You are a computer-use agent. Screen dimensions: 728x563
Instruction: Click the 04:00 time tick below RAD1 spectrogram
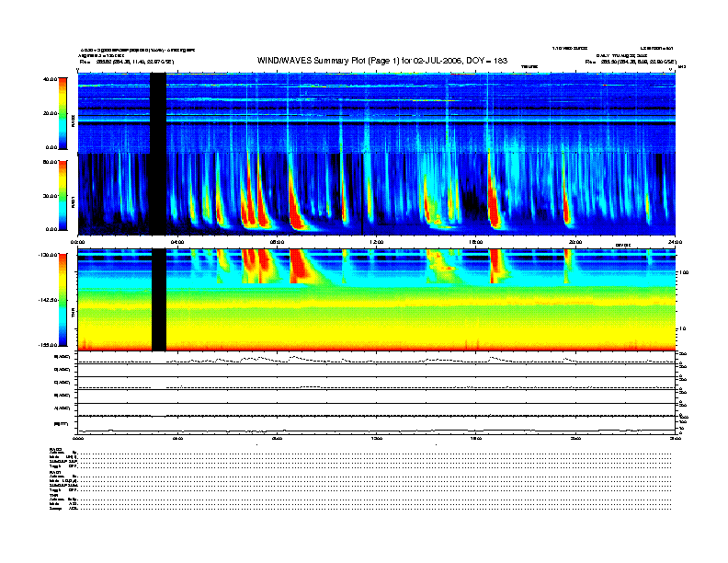pyautogui.click(x=177, y=242)
